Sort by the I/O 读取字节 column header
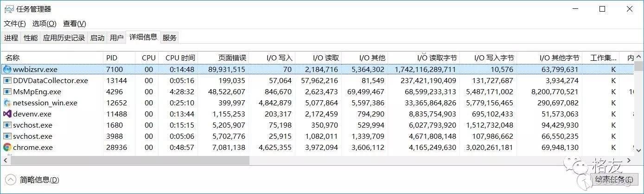This screenshot has width=644, height=194. pyautogui.click(x=424, y=58)
